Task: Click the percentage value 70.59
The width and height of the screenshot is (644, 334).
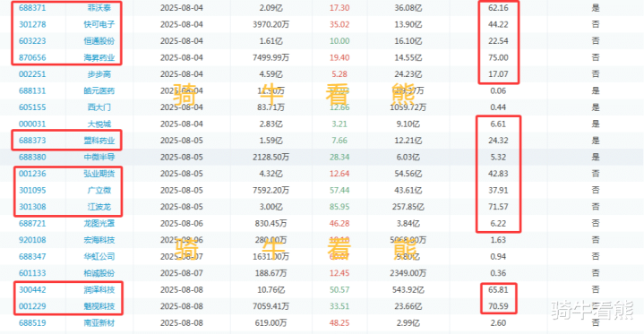Action: pos(498,306)
